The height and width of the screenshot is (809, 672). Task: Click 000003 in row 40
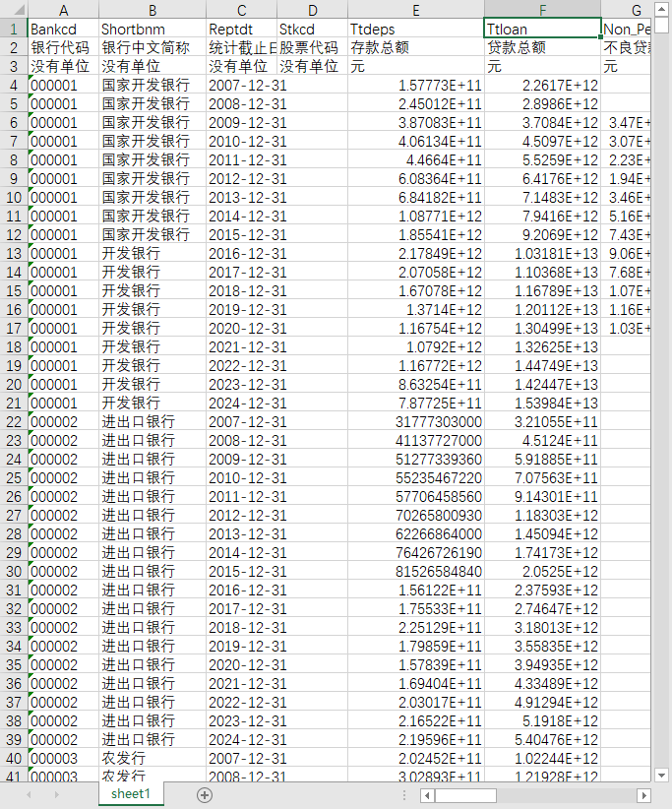point(63,759)
